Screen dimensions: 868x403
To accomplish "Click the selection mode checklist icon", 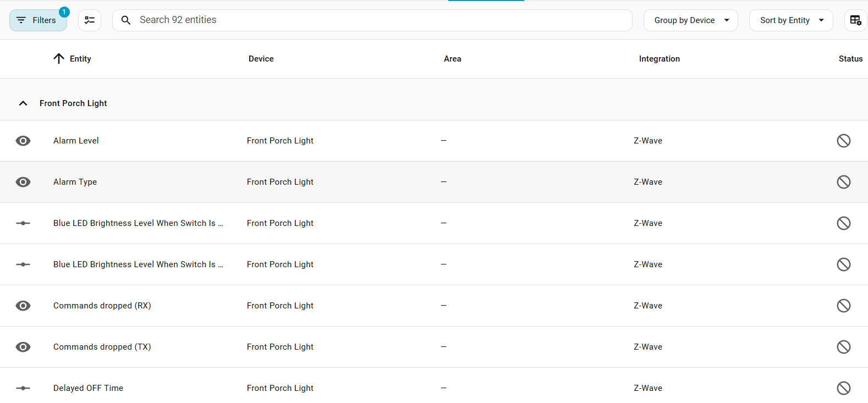I will point(90,20).
